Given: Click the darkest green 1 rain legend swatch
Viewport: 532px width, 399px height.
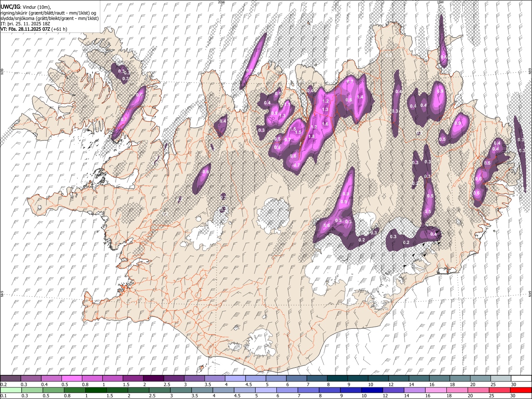Looking at the screenshot, I should click(96, 390).
